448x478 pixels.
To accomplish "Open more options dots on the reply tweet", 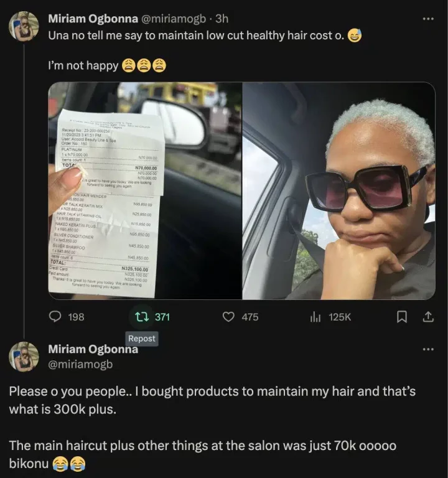I will tap(428, 349).
